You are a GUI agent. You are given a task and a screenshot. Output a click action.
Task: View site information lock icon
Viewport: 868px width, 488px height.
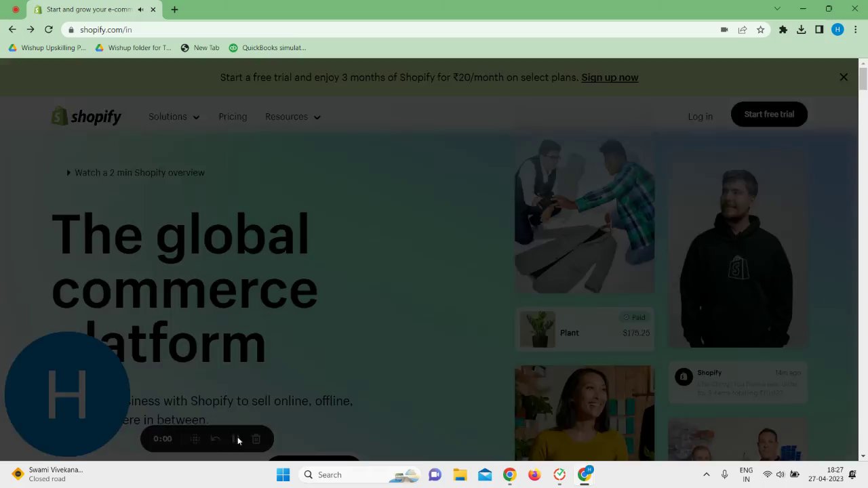click(x=71, y=30)
